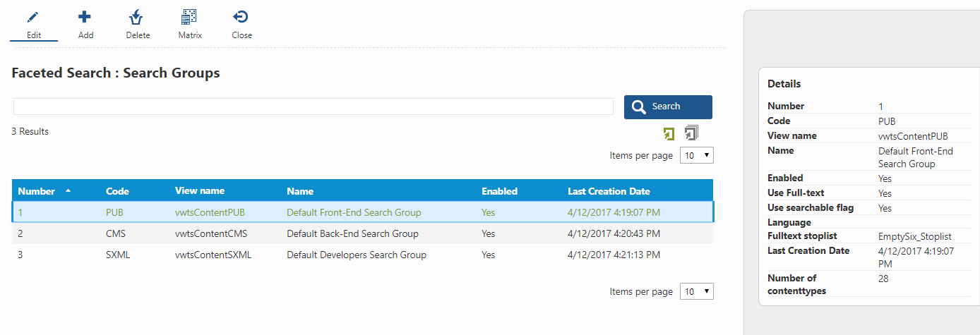Screen dimensions: 980x335
Task: Click the gray copy pages icon
Action: 691,133
